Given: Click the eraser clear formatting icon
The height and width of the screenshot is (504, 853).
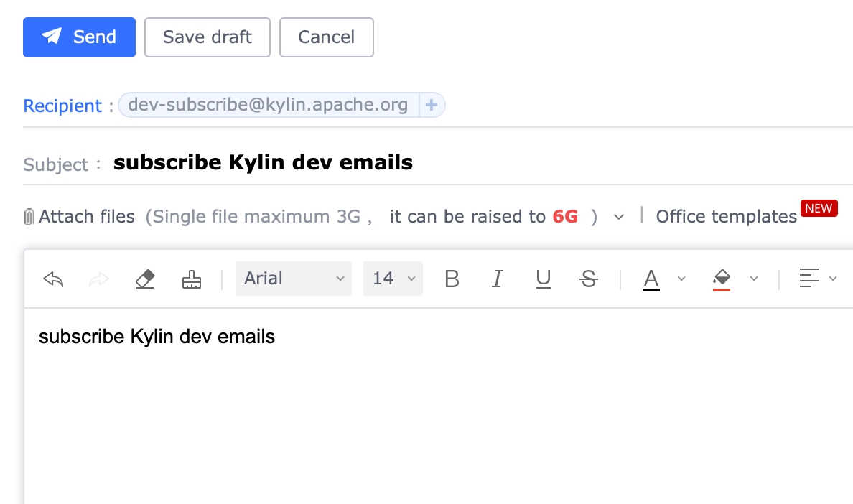Looking at the screenshot, I should (x=145, y=279).
